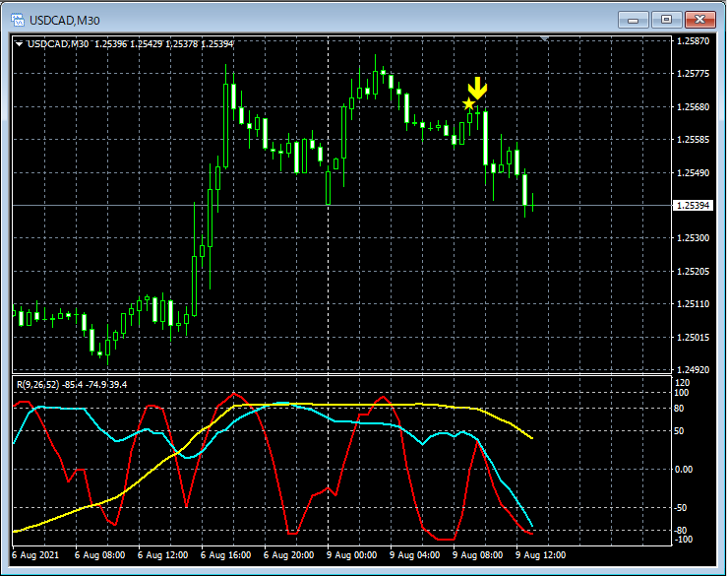Viewport: 728px width, 576px height.
Task: Click the 9 Aug 04:00 time label
Action: (414, 555)
